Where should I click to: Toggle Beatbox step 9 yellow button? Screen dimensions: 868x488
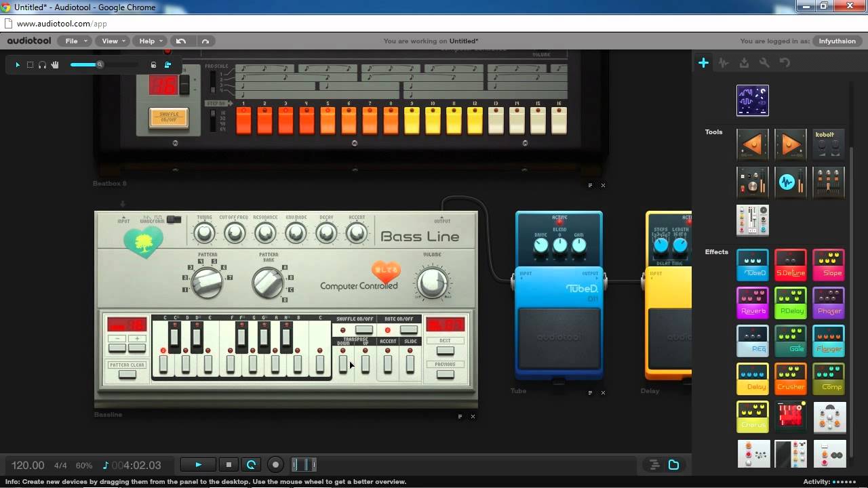click(412, 121)
